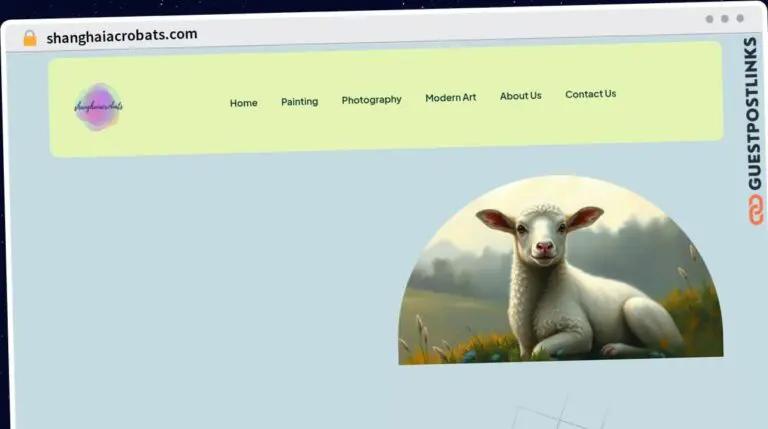Visit the Contact Us page
Viewport: 768px width, 429px height.
(590, 94)
